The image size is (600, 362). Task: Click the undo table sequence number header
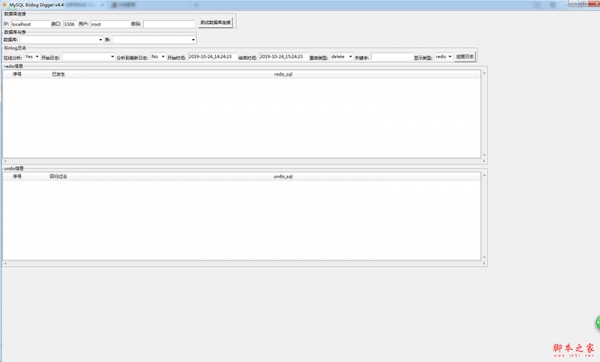pos(17,176)
